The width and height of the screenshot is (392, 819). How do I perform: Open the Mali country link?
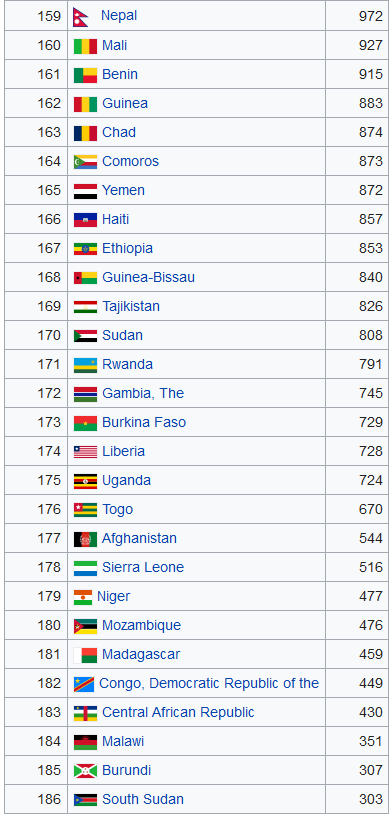114,45
